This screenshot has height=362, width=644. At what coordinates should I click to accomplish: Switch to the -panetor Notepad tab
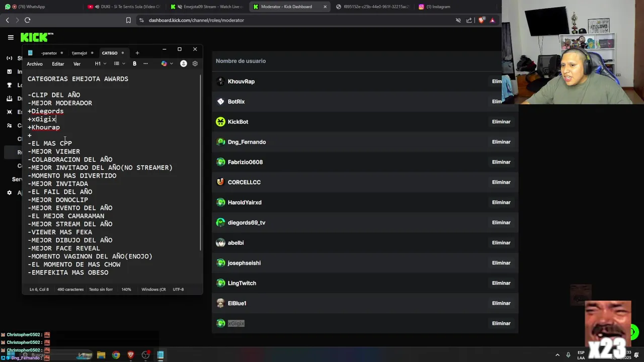click(x=49, y=53)
